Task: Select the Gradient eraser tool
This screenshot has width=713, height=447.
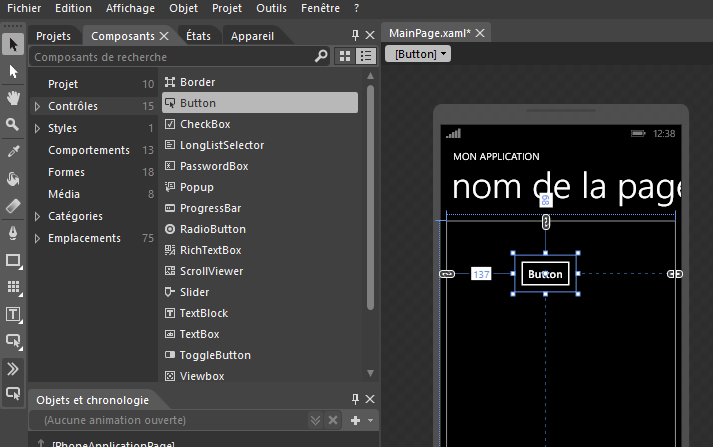Action: (x=13, y=206)
